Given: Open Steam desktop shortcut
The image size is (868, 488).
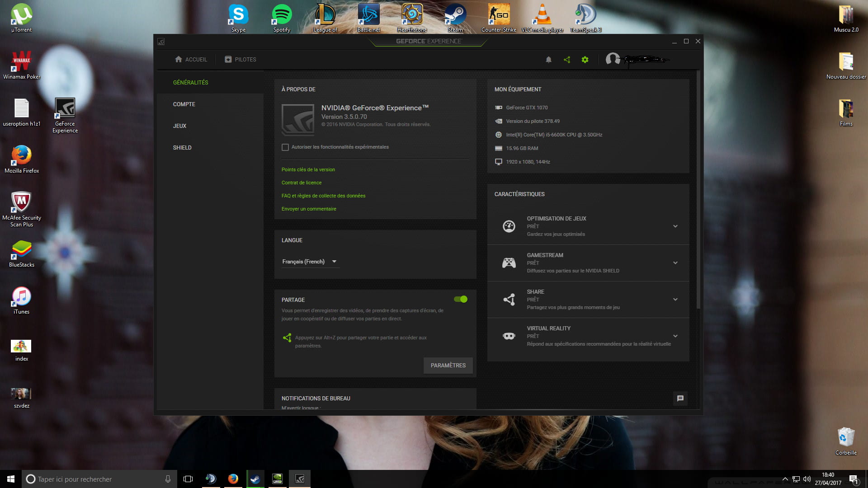Looking at the screenshot, I should [x=455, y=18].
